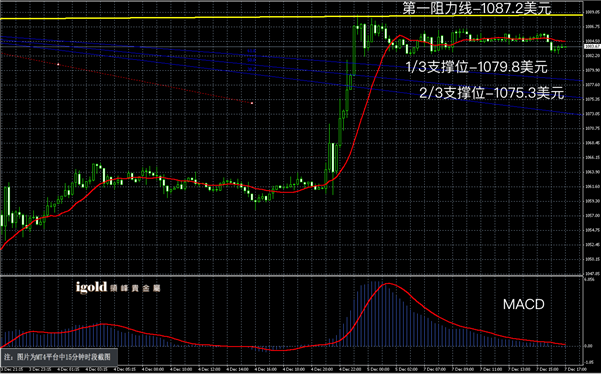Image resolution: width=601 pixels, height=374 pixels.
Task: Select the 第一阻力线-1087.2美元 label
Action: [x=477, y=8]
